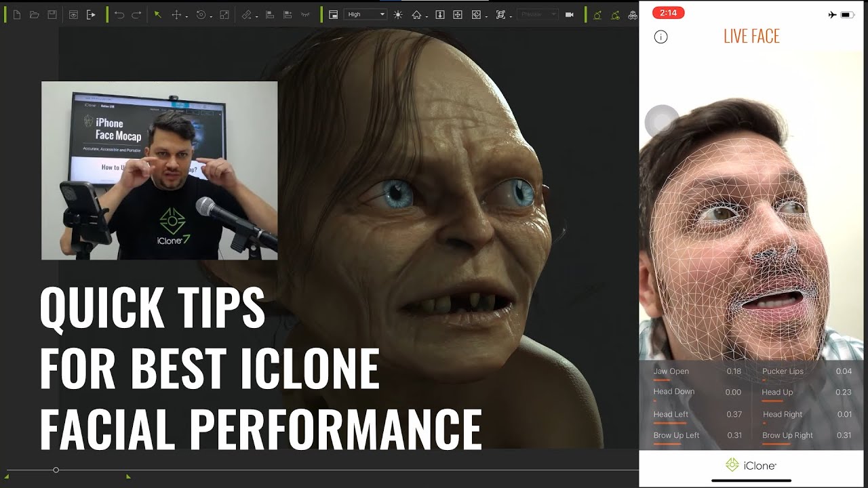Click the align-to-target icon left of the eyelash icon
Image resolution: width=868 pixels, height=488 pixels.
[x=288, y=14]
